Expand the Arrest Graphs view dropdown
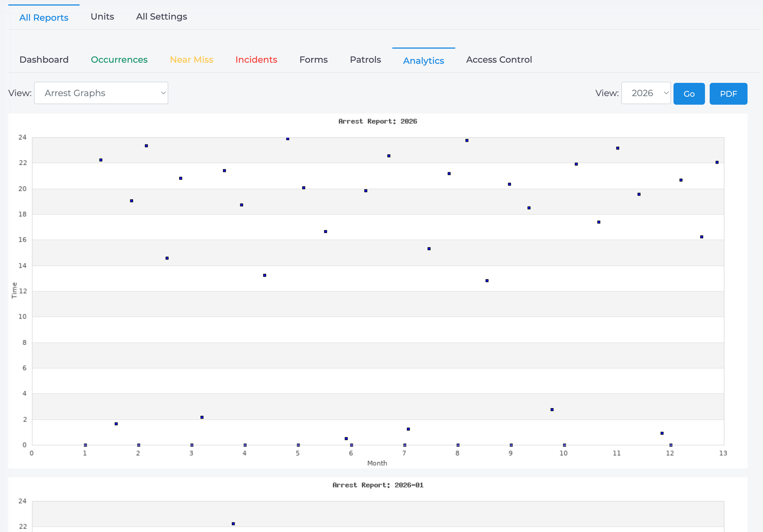This screenshot has width=763, height=532. point(101,93)
